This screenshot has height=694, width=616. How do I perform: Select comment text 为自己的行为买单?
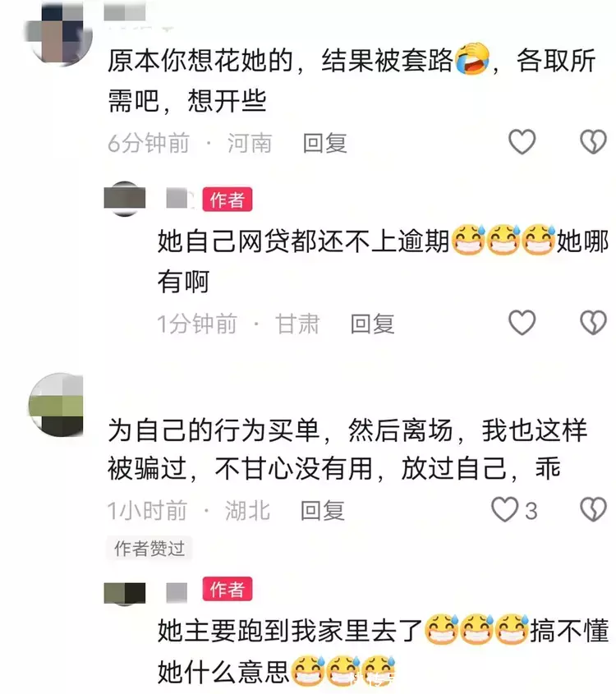point(214,430)
